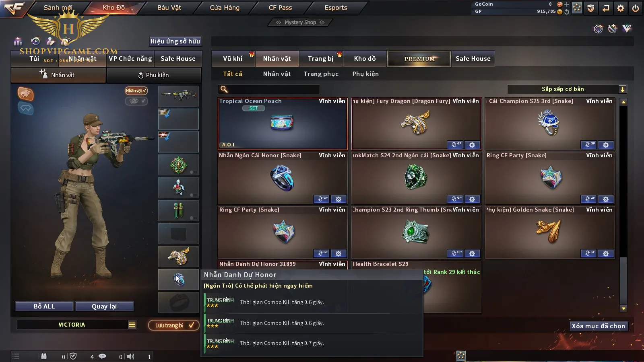Open the Phụ kiện filter tab
Screen dimensions: 644x362
pos(365,74)
